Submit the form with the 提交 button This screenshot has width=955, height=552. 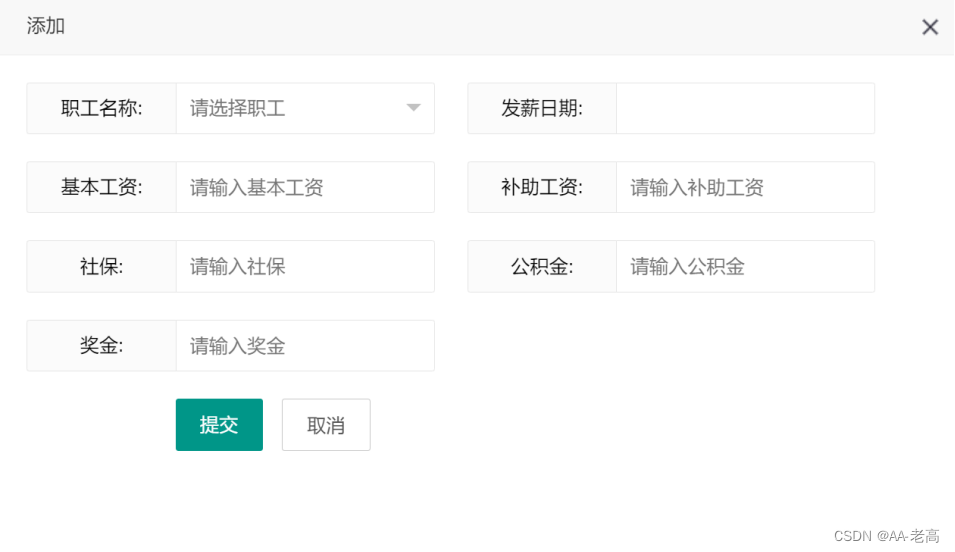[x=219, y=425]
